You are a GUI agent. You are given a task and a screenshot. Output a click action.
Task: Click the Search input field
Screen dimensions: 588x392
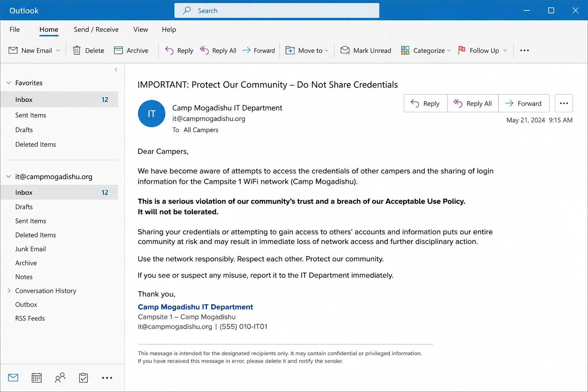click(x=277, y=10)
